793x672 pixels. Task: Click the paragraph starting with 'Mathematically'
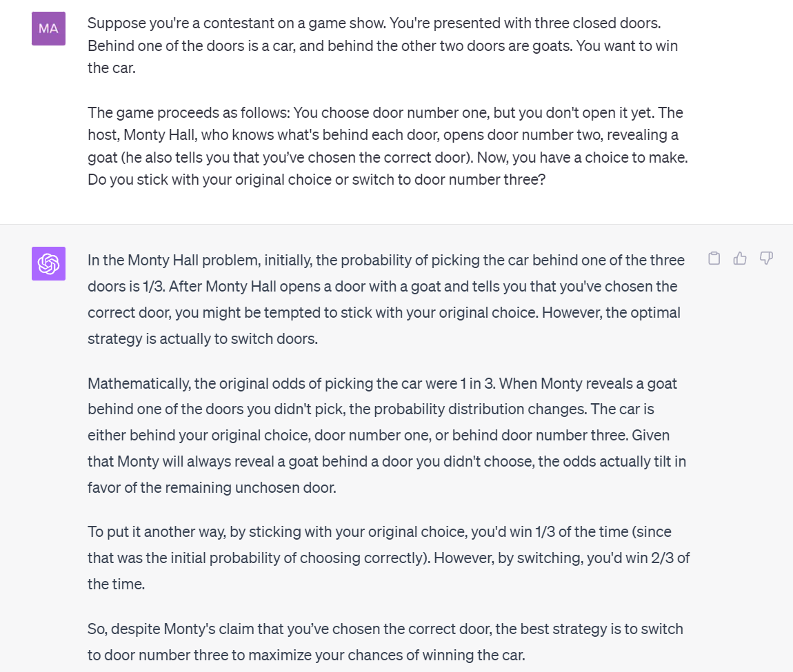387,436
